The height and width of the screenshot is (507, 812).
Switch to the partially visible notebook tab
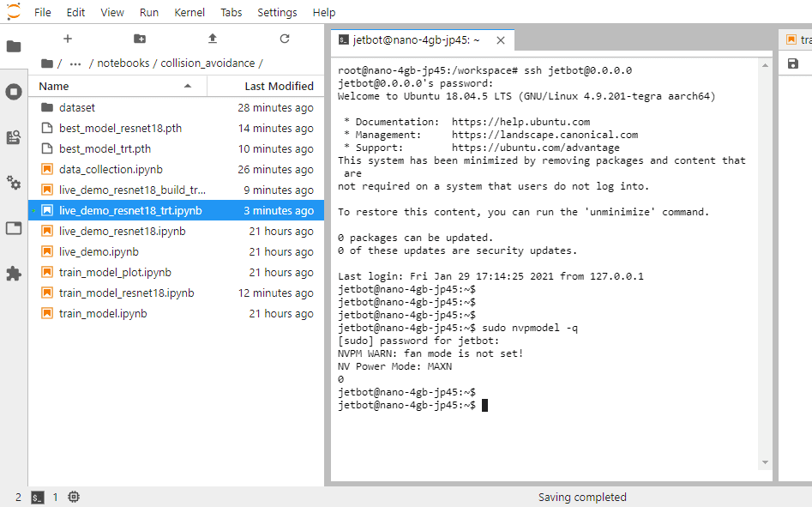796,39
